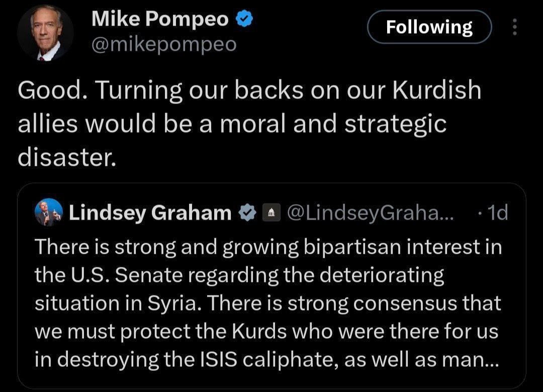The height and width of the screenshot is (392, 543).
Task: Click "Kurdish" in Pompeo's post text
Action: coord(436,90)
